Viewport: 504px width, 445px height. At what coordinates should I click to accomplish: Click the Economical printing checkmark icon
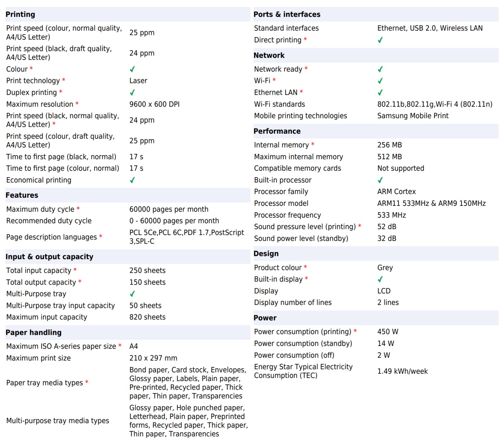132,180
